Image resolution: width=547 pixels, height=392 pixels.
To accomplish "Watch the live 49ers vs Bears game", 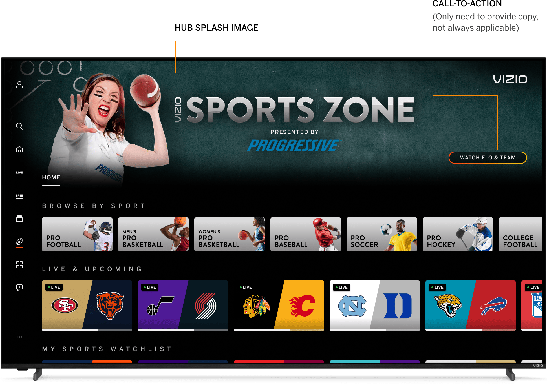I will click(x=87, y=306).
